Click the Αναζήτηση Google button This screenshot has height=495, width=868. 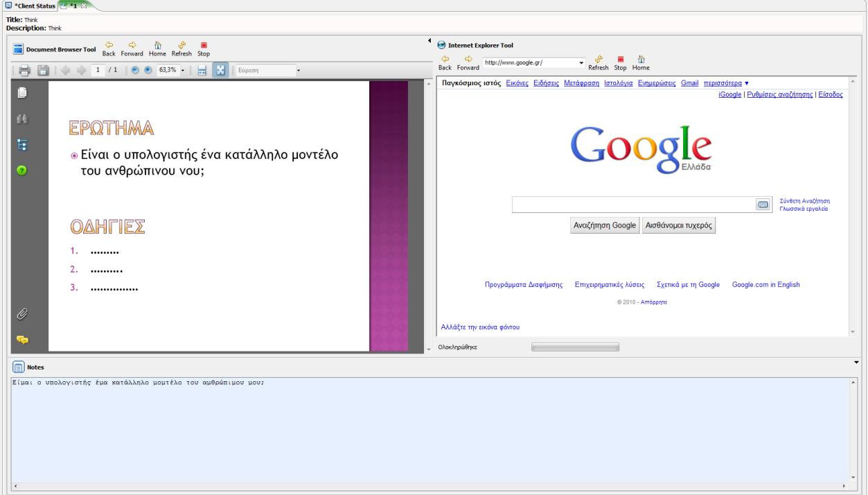[604, 225]
